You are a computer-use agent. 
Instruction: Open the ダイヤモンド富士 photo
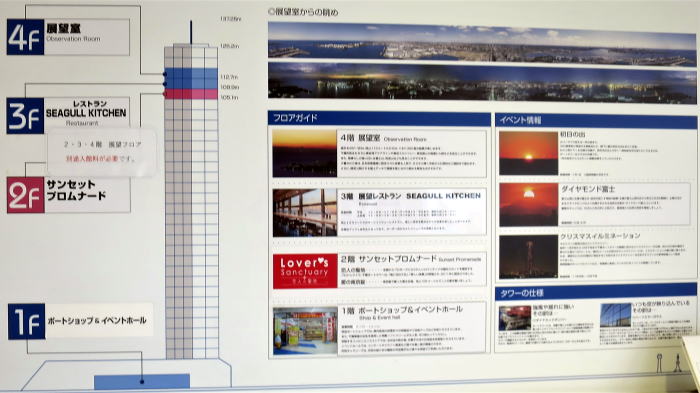(x=529, y=205)
